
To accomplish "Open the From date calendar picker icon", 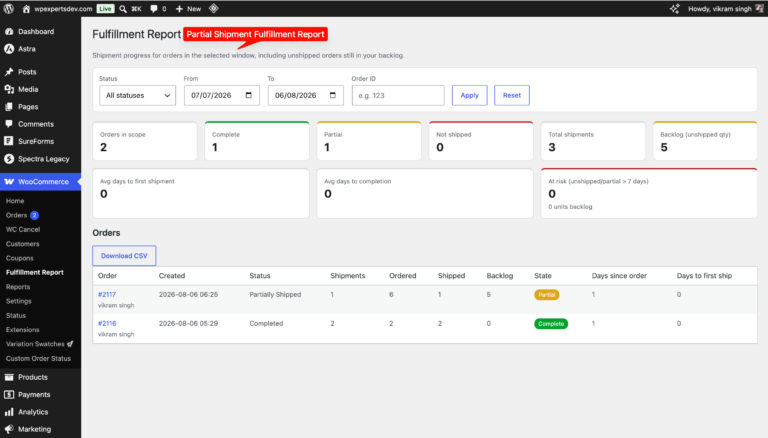I will pyautogui.click(x=249, y=95).
